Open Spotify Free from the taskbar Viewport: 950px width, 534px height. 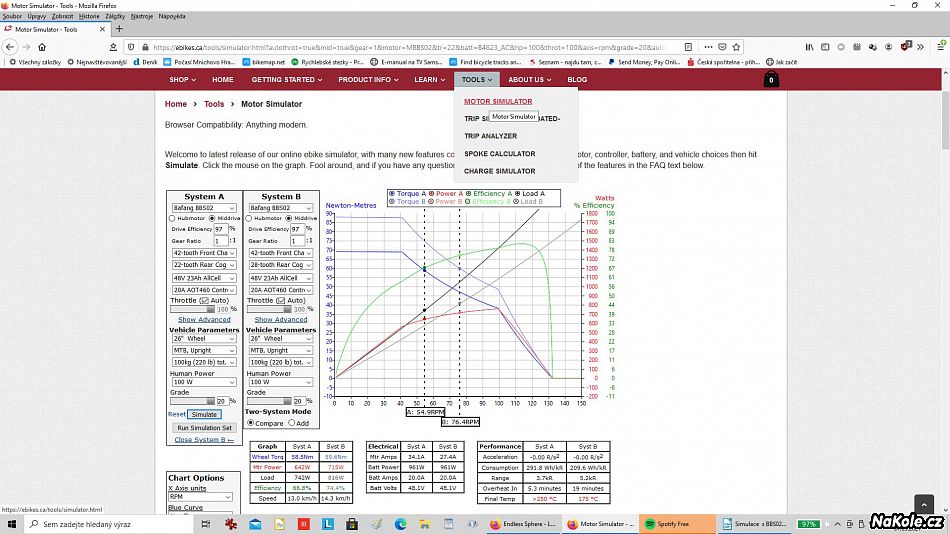tap(673, 524)
